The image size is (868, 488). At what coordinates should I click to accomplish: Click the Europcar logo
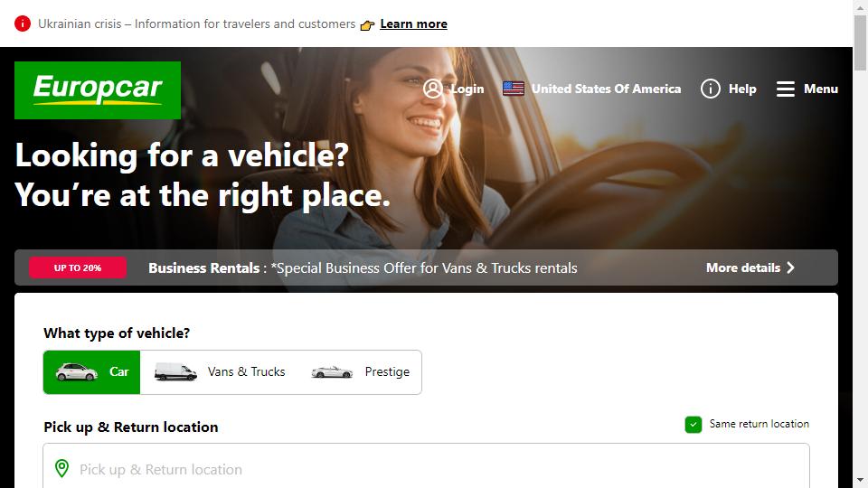pyautogui.click(x=98, y=90)
